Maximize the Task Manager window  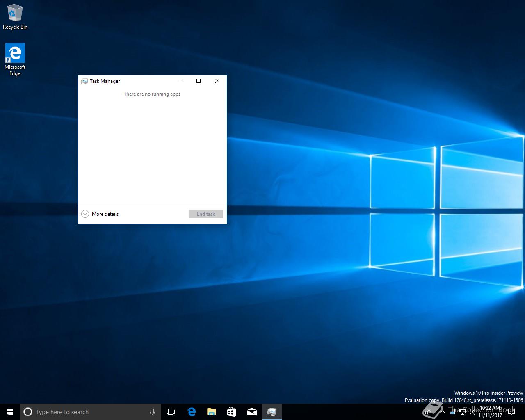[x=199, y=81]
